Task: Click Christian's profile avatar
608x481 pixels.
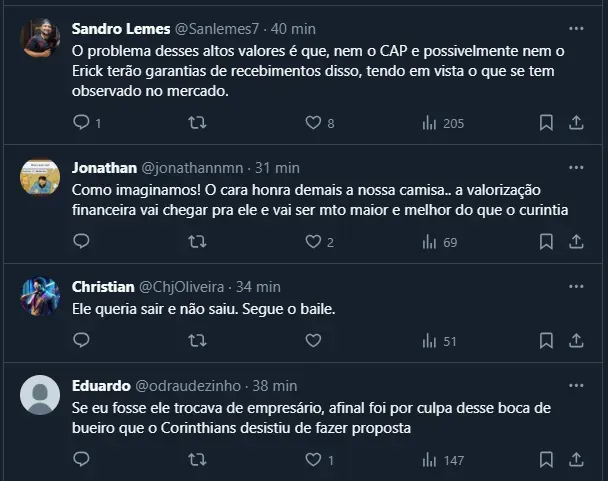Action: [40, 296]
